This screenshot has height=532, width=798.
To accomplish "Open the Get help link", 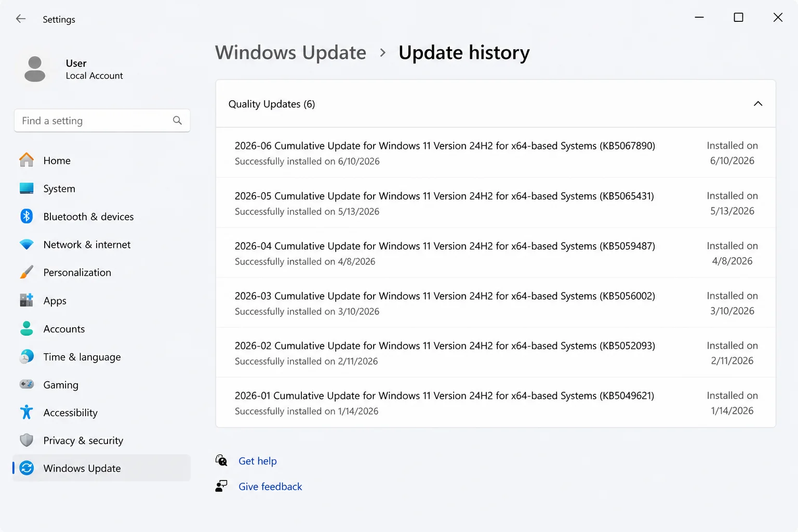I will click(257, 461).
